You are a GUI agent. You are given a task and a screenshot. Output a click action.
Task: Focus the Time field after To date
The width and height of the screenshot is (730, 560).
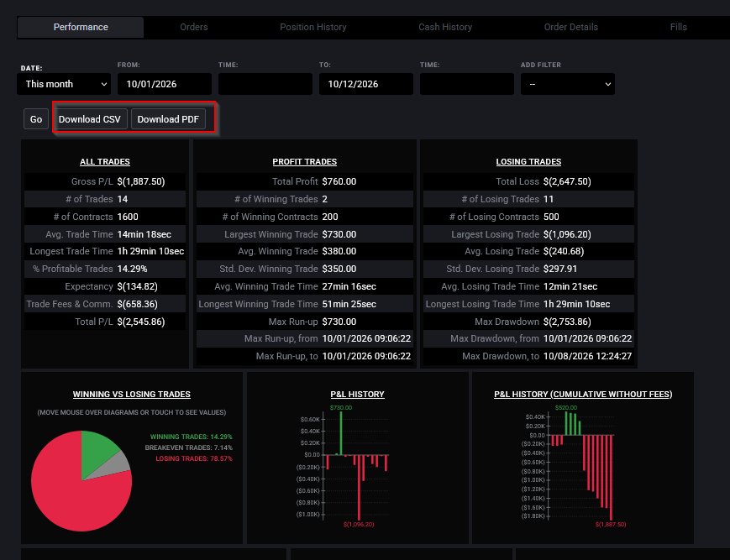click(467, 84)
